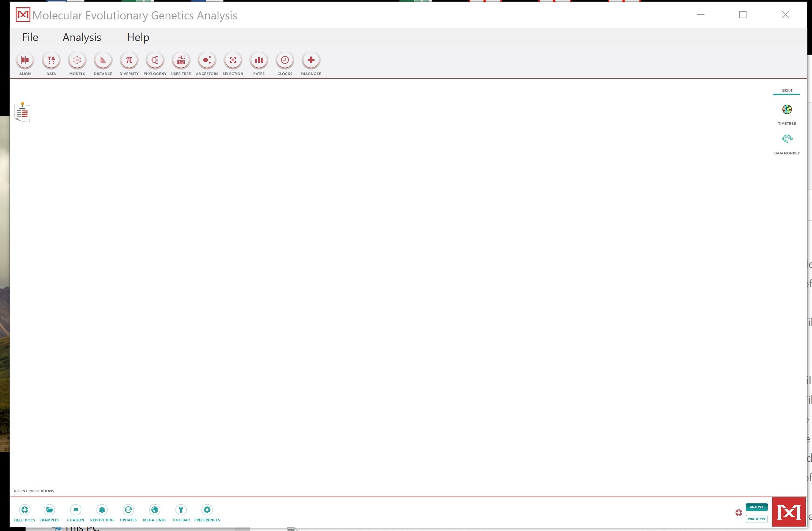Open the Selection analysis icon
This screenshot has height=531, width=812.
tap(233, 60)
